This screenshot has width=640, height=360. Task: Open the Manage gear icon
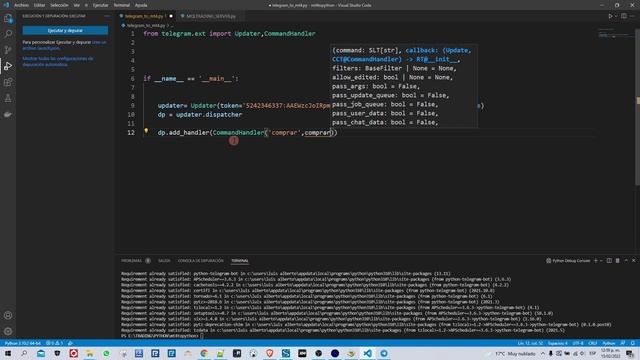point(8,331)
